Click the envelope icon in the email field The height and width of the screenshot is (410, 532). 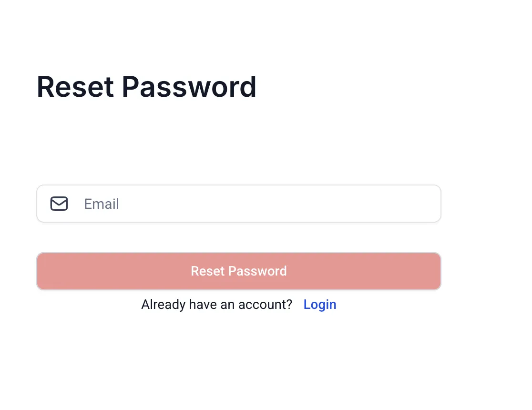59,204
